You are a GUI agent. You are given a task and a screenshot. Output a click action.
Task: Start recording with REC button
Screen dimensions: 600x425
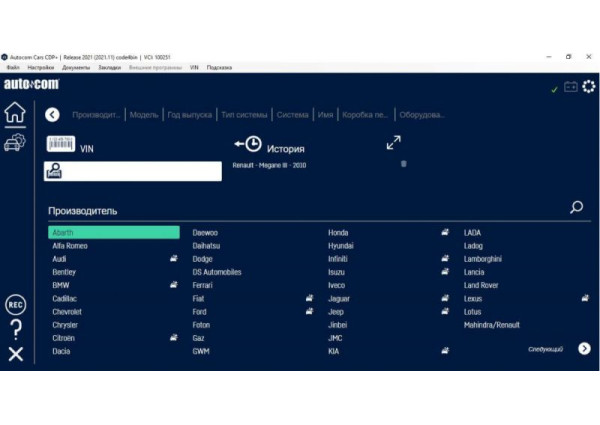tap(14, 304)
